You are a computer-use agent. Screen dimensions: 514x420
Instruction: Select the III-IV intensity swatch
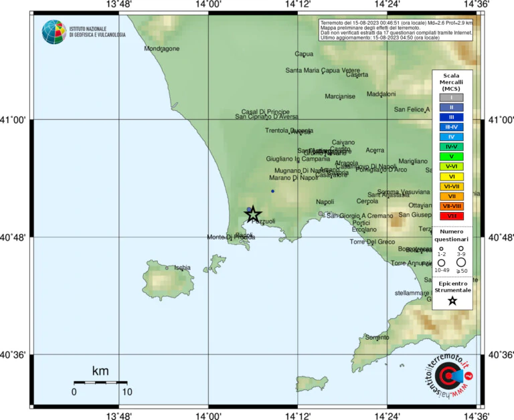(451, 127)
